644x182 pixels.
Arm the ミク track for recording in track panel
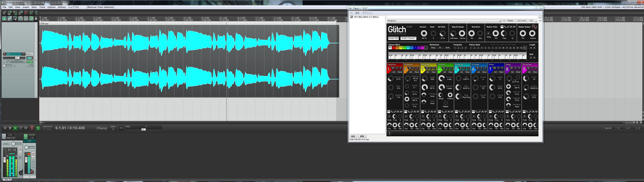coord(4,54)
